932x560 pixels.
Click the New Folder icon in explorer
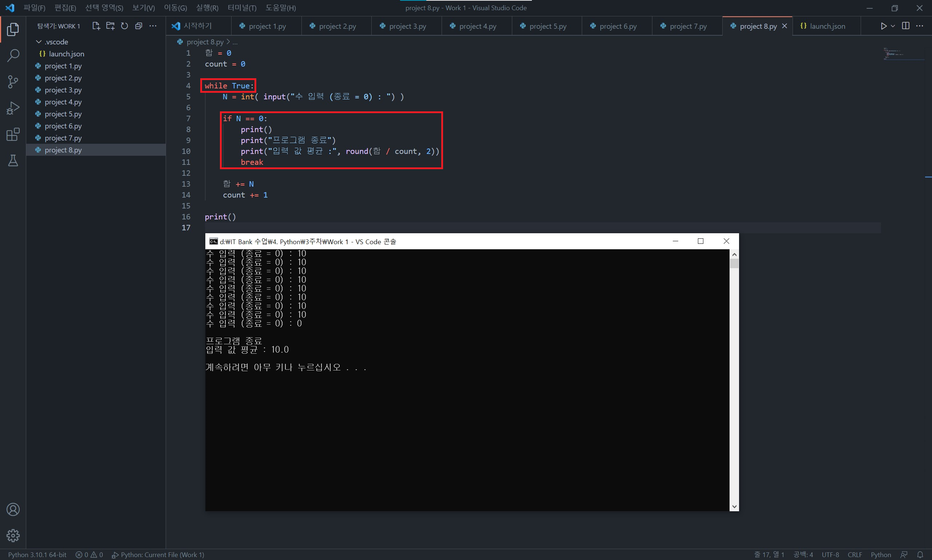[x=110, y=26]
